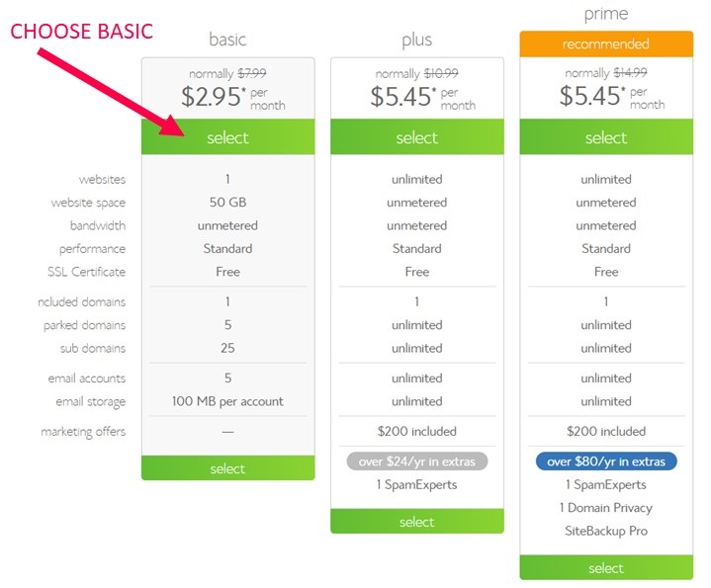Click the $2.95 per month price
The image size is (711, 588).
233,97
